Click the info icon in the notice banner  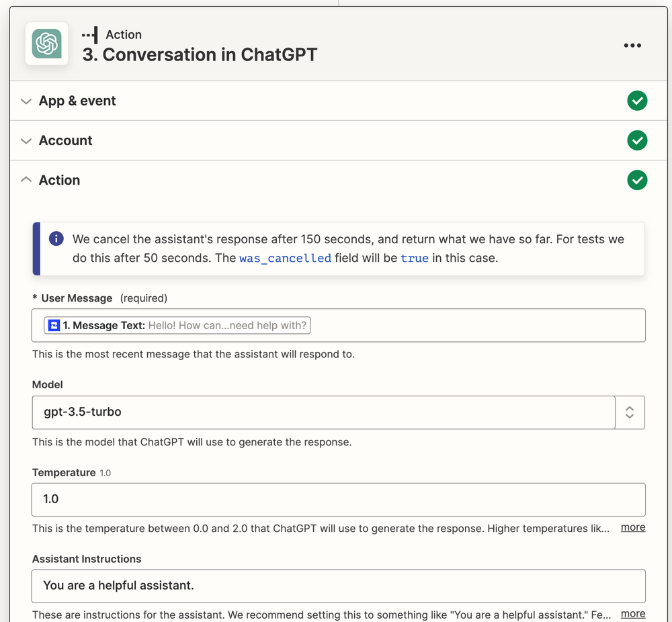click(56, 238)
